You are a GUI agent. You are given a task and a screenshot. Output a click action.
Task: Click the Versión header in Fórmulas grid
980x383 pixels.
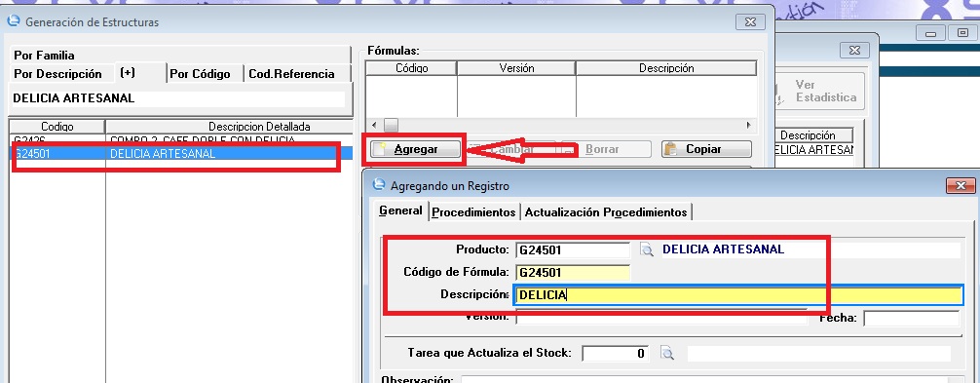pyautogui.click(x=516, y=68)
